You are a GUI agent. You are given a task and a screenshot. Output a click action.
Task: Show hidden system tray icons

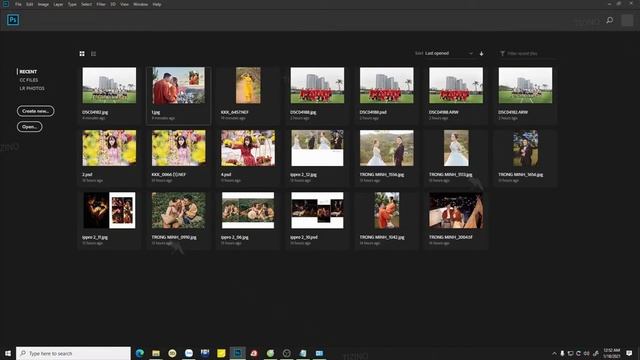coord(554,353)
